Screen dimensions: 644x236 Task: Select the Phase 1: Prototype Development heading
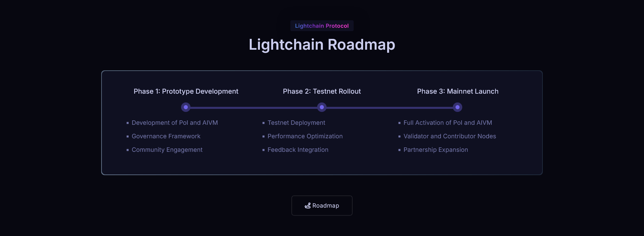(186, 91)
